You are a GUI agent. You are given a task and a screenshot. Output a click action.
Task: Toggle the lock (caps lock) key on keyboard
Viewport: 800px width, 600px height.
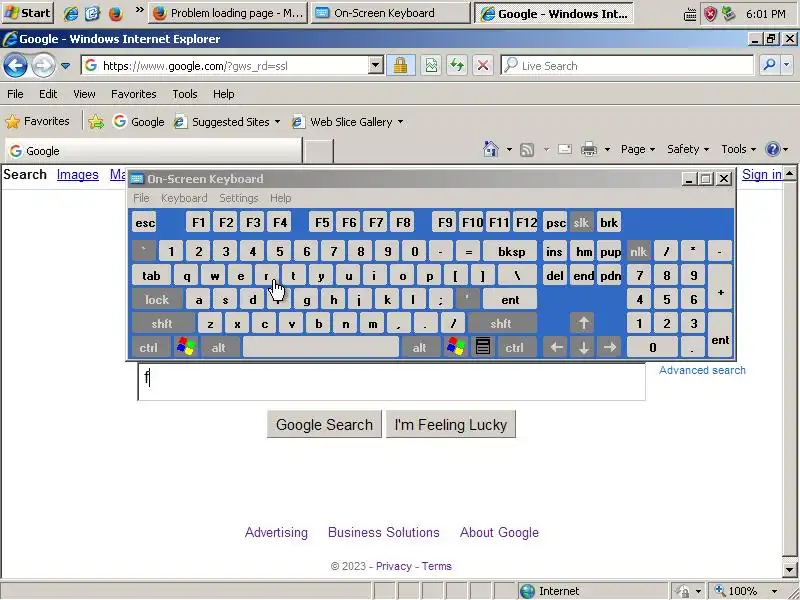click(157, 299)
